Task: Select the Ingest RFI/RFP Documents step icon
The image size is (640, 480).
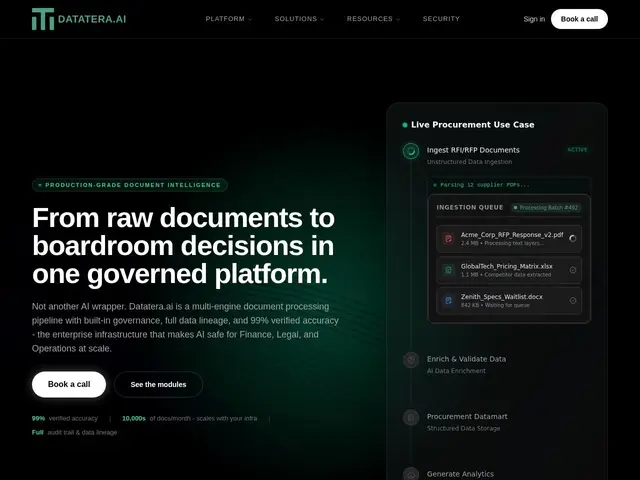Action: tap(411, 151)
